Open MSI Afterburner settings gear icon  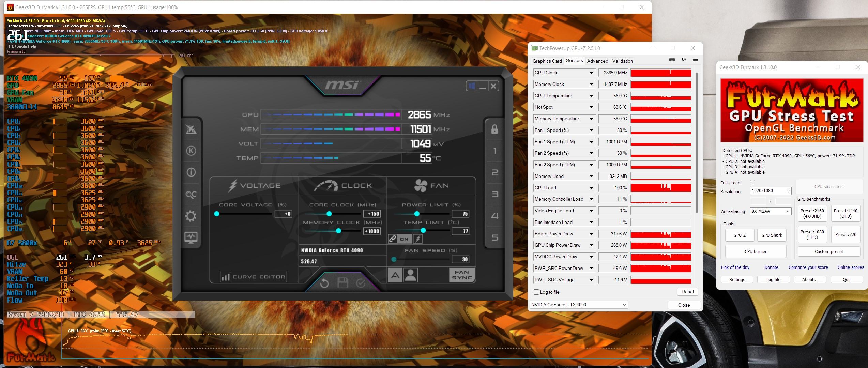coord(191,216)
